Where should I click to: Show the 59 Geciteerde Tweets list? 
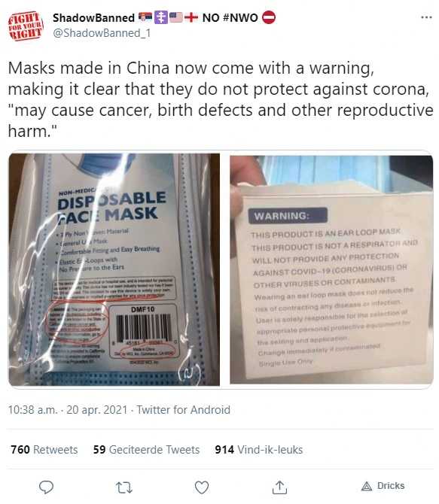tap(146, 449)
